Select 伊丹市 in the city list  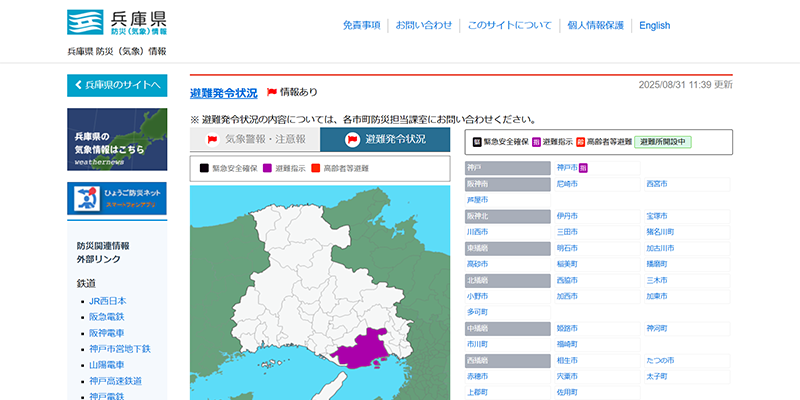pos(567,216)
